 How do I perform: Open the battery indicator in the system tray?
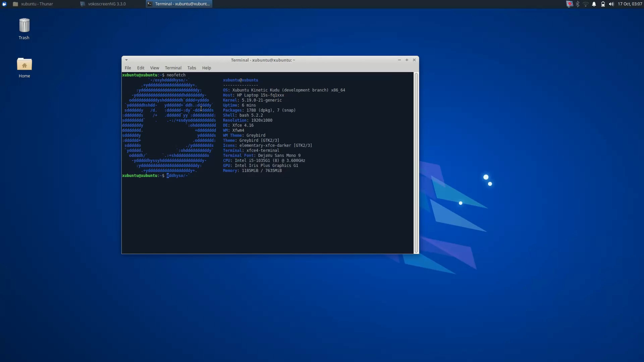coord(603,4)
